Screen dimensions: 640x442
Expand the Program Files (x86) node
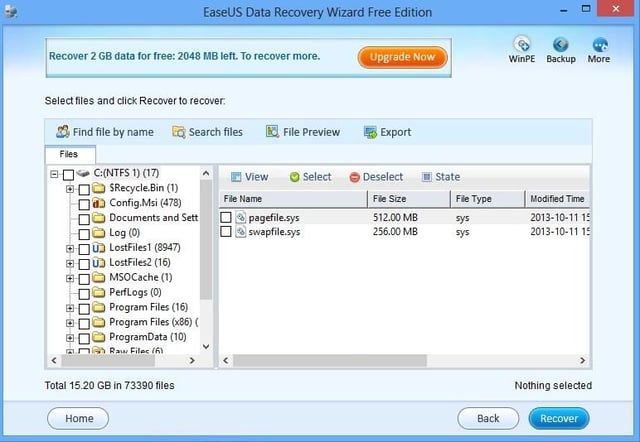[70, 323]
